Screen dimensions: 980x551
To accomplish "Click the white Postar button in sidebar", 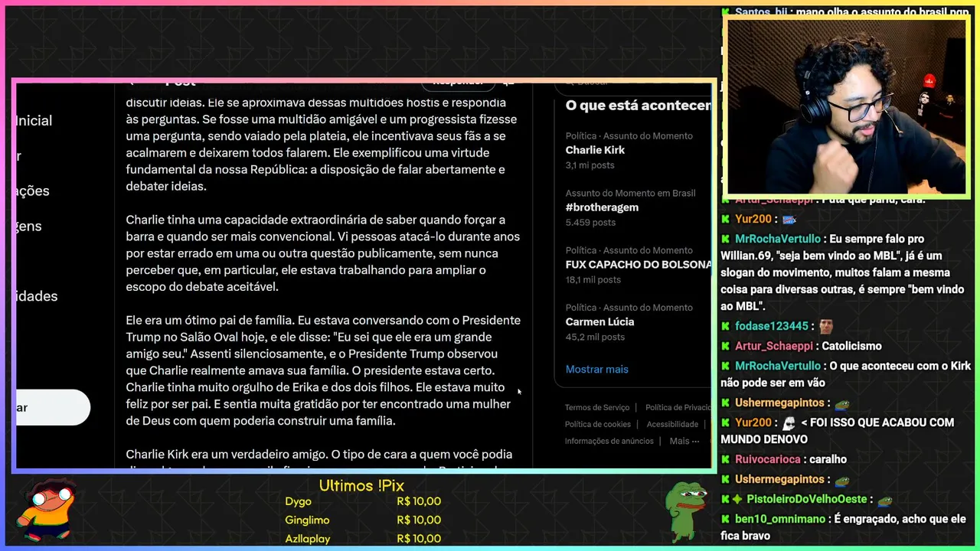I will point(52,407).
